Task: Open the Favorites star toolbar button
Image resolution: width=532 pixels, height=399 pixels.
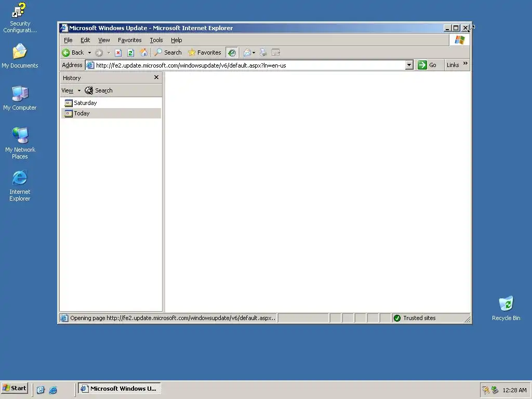Action: click(205, 52)
